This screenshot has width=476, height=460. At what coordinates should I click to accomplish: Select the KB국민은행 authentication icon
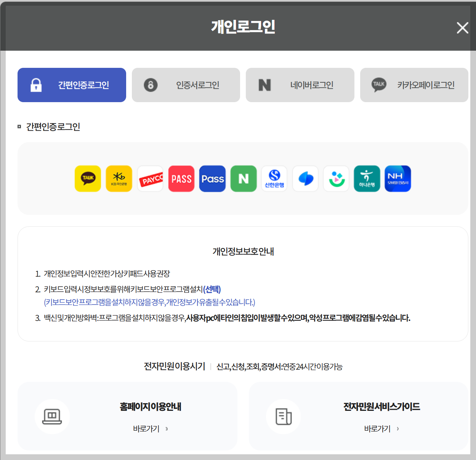pyautogui.click(x=119, y=178)
